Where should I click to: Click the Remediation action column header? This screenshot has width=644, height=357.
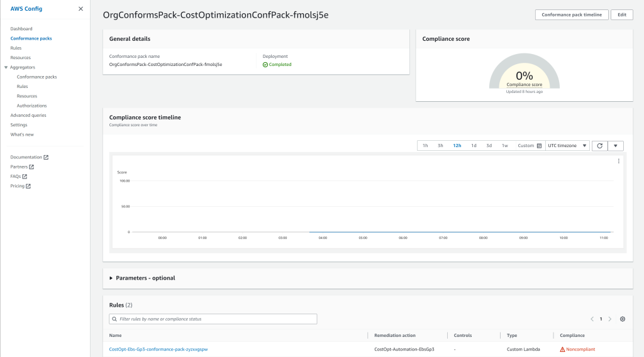pos(395,335)
